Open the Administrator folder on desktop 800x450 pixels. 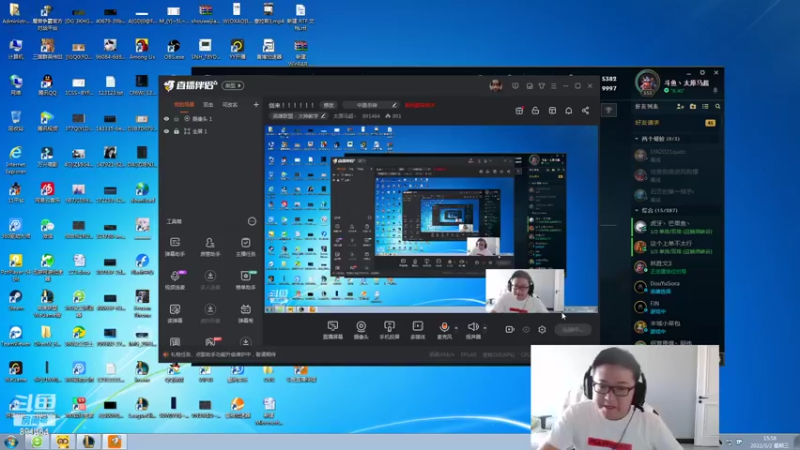[x=15, y=14]
